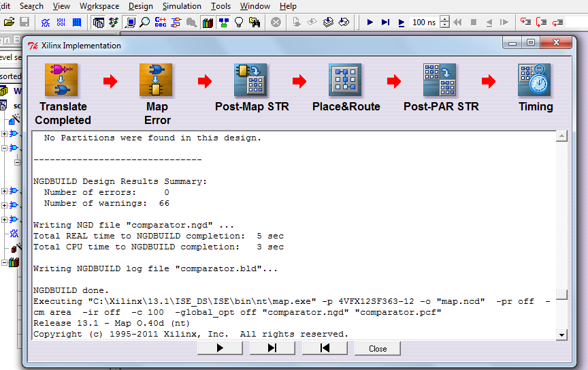Viewport: 588px width, 370px height.
Task: Click the Timing stage stopwatch icon
Action: point(534,80)
